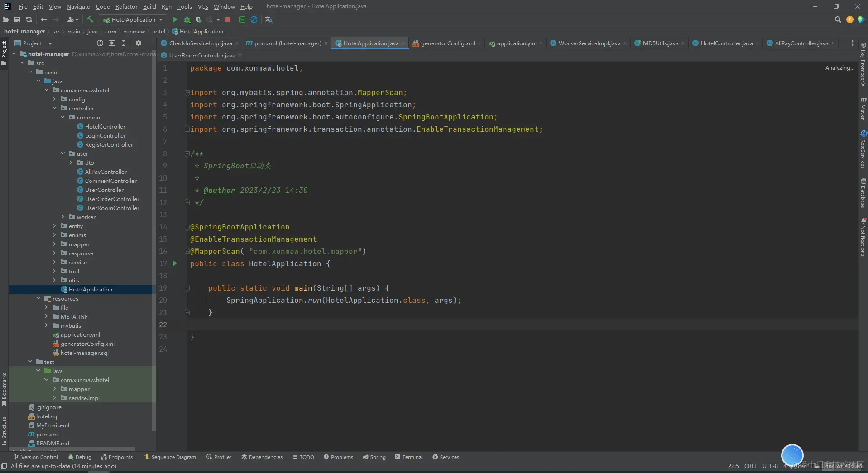Click the Debug bug icon in toolbar
Screen dimensions: 868x473
(187, 19)
